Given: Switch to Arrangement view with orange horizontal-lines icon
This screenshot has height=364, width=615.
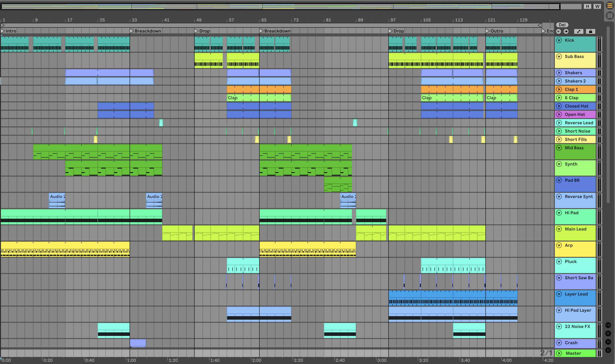Looking at the screenshot, I should (x=610, y=5).
